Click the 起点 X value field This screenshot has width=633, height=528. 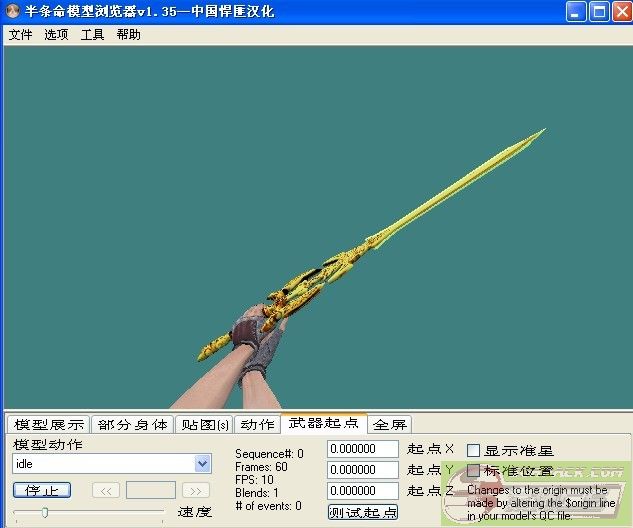[363, 449]
